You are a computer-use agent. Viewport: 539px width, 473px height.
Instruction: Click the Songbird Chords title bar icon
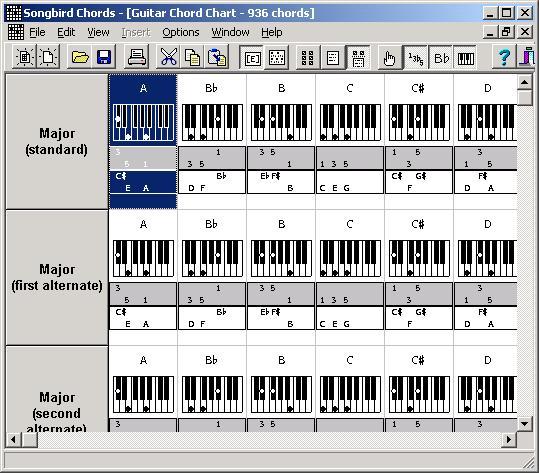point(13,13)
